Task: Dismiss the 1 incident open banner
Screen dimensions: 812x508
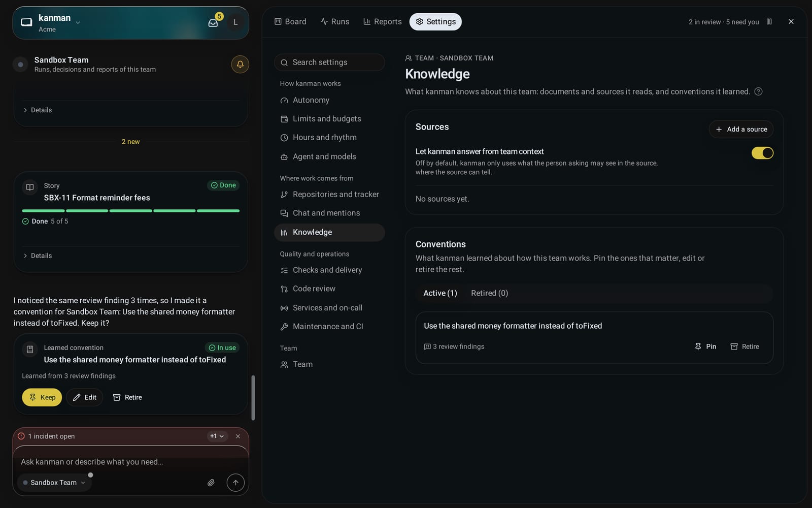Action: click(238, 436)
